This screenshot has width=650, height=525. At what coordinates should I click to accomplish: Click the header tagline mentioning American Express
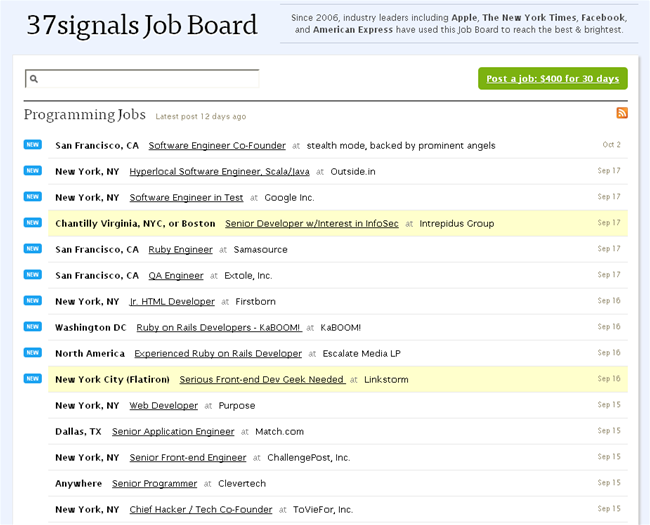(x=459, y=24)
